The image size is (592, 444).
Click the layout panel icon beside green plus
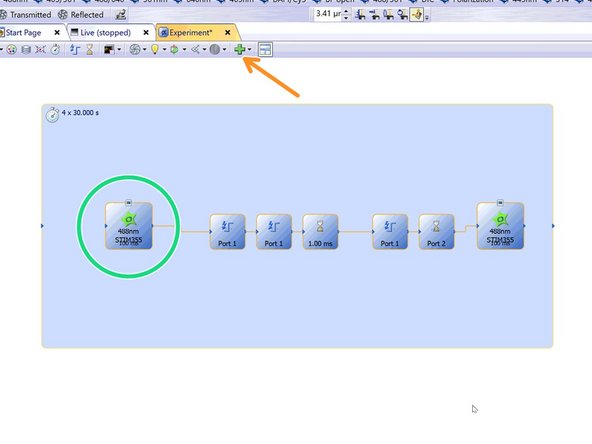(x=265, y=49)
